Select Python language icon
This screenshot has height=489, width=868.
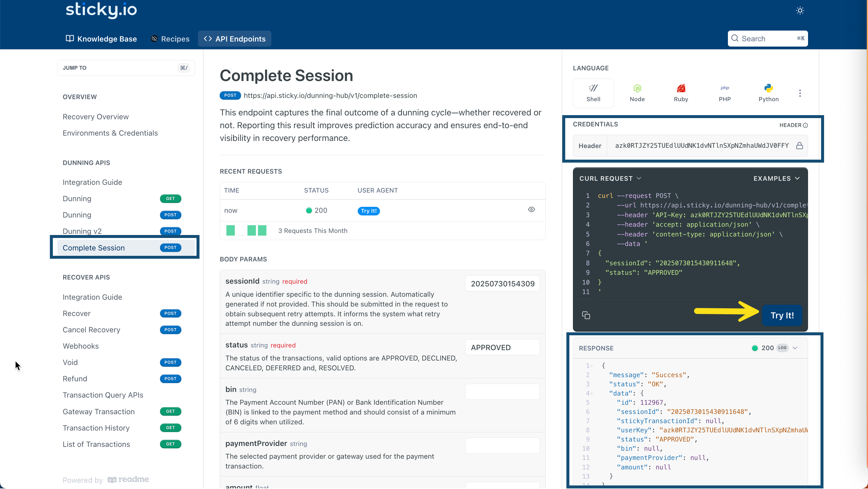(769, 93)
